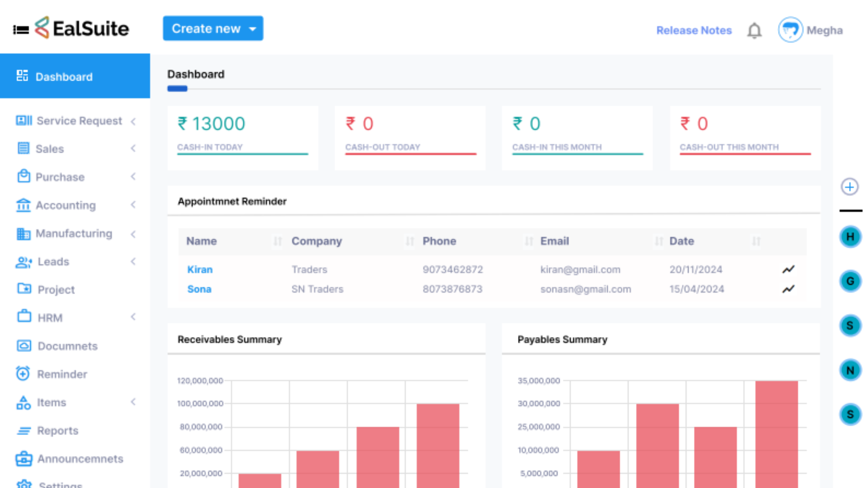The height and width of the screenshot is (488, 868).
Task: Select the G contact bubble
Action: 850,281
